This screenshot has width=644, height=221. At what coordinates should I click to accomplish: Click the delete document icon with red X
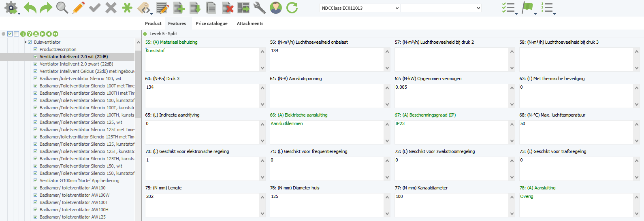click(x=228, y=8)
